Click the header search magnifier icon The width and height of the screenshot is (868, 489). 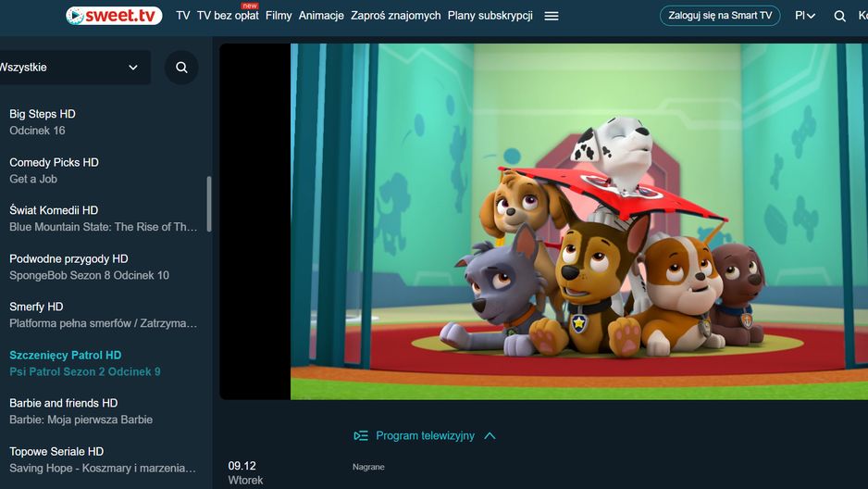[839, 16]
